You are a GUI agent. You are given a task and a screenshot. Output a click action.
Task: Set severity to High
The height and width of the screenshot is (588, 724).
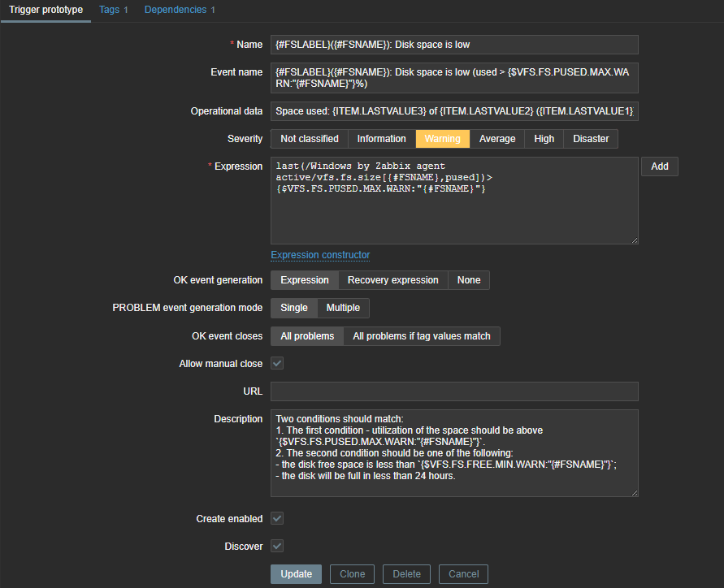[544, 139]
